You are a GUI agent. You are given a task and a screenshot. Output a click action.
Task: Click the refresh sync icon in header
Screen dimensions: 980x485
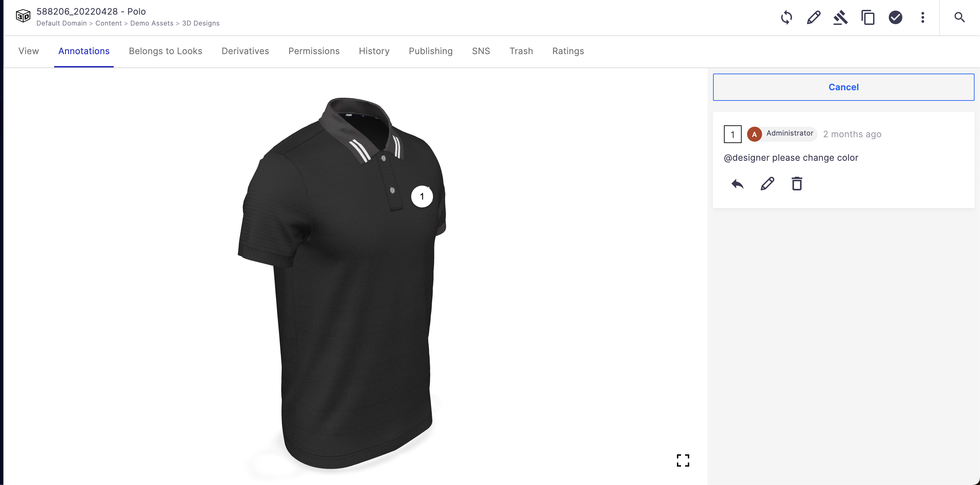(786, 17)
